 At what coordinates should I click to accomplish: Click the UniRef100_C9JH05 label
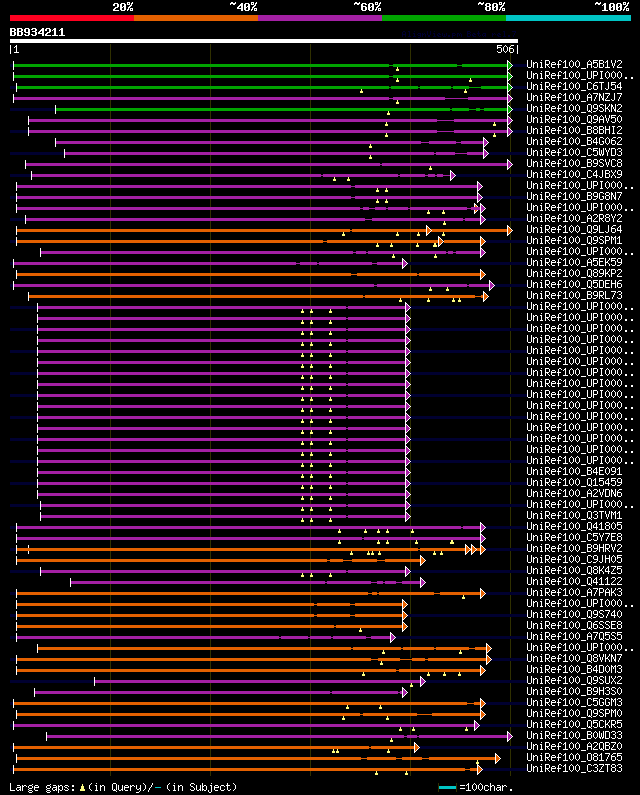click(574, 559)
